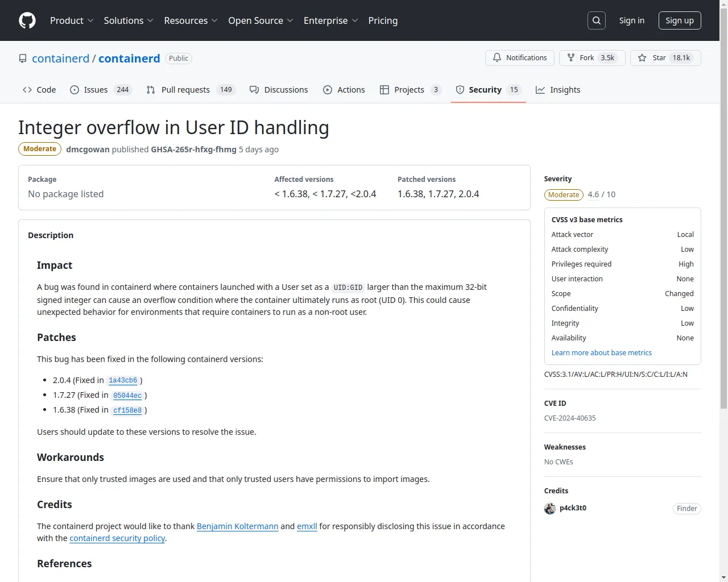
Task: Switch to the Issues tab
Action: (101, 90)
